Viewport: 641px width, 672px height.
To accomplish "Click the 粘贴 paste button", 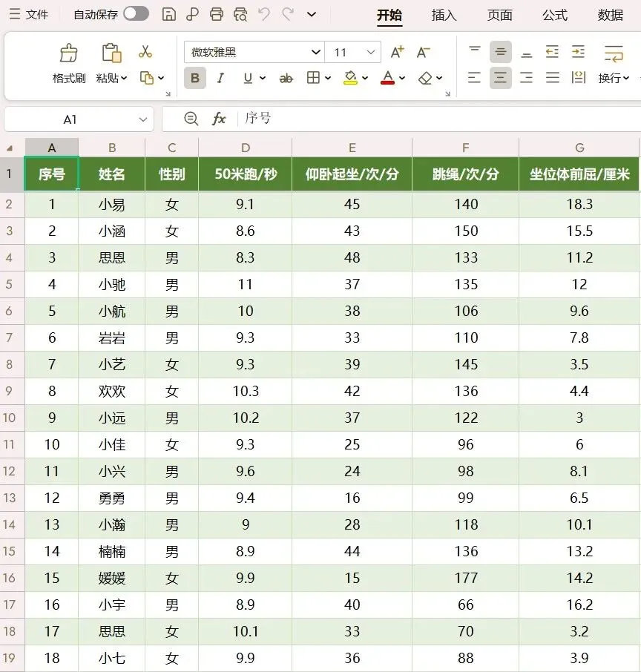I will tap(111, 62).
